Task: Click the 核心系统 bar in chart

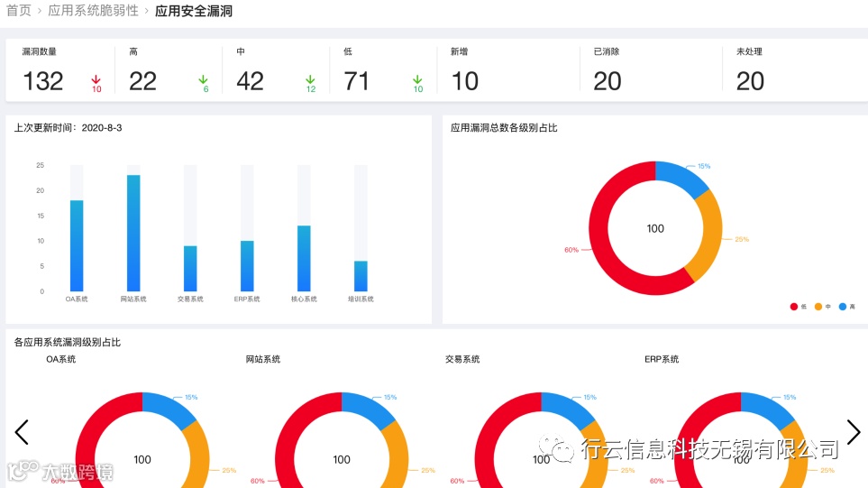Action: 304,258
